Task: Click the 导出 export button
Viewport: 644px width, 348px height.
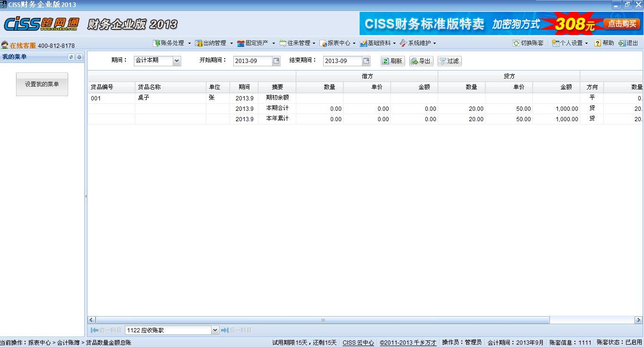Action: click(421, 61)
